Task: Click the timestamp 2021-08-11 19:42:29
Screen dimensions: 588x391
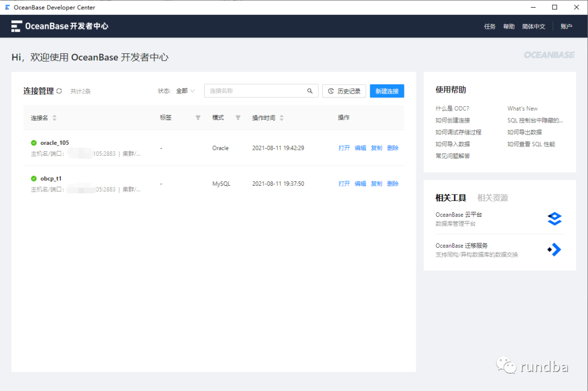Action: click(278, 148)
